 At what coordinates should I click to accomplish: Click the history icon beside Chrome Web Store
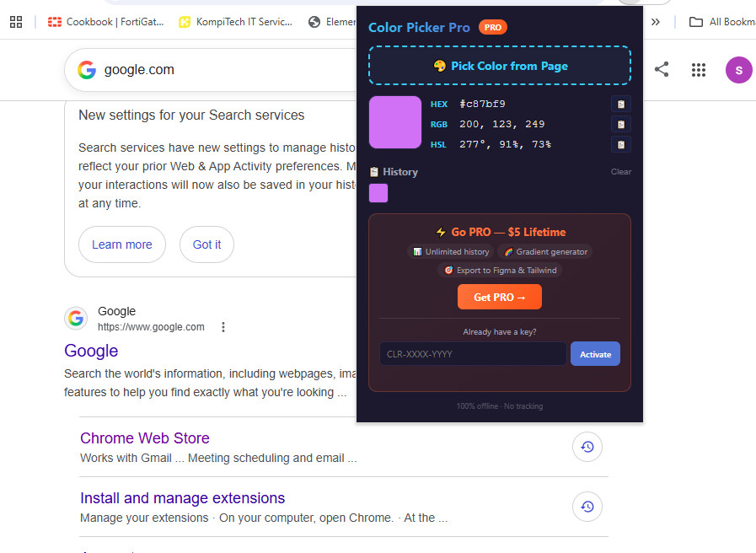click(587, 447)
